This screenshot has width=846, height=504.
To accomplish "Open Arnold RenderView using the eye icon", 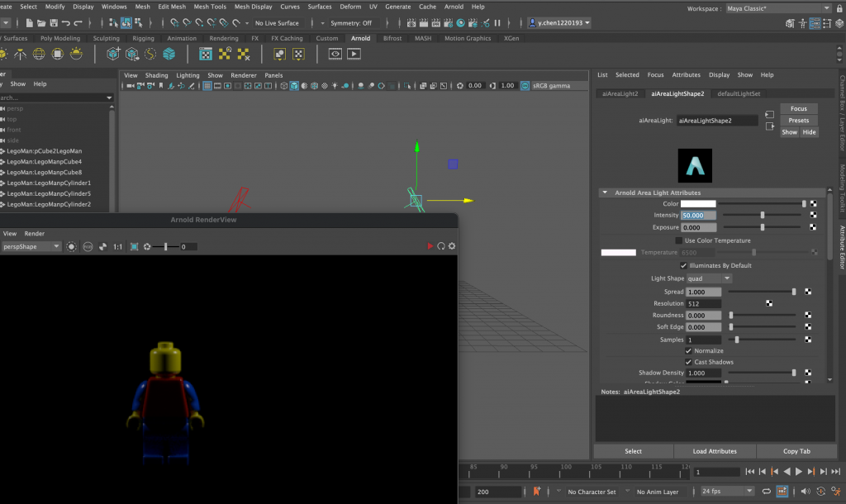I will tap(335, 54).
